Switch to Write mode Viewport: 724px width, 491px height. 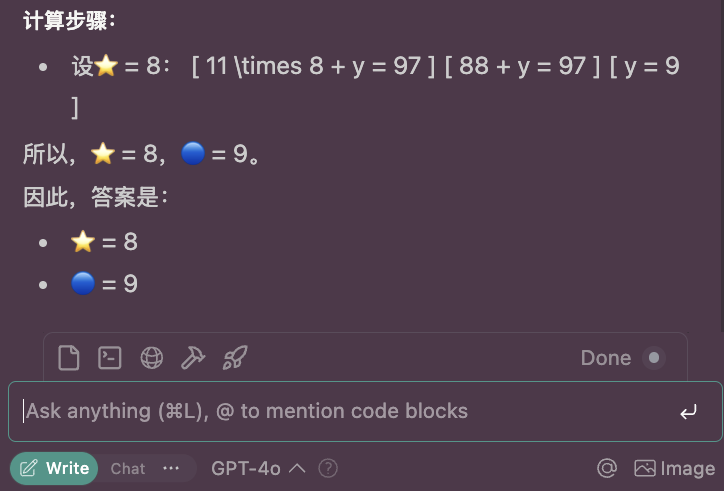click(x=55, y=468)
